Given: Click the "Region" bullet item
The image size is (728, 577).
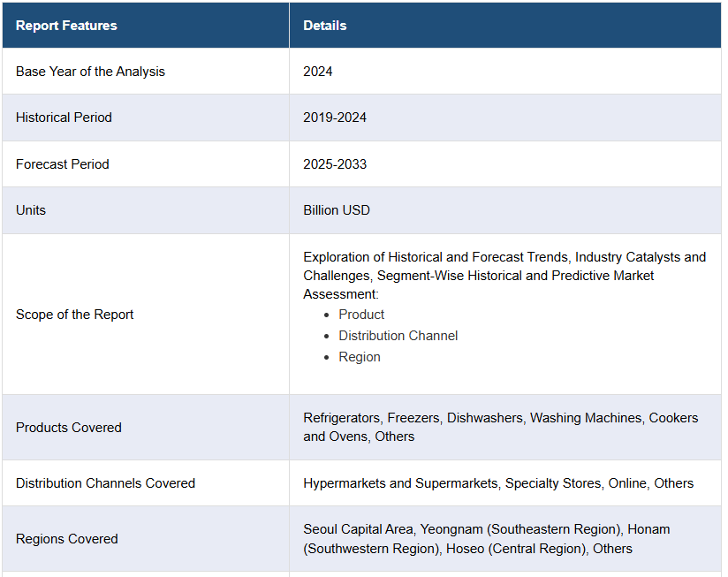Looking at the screenshot, I should pyautogui.click(x=360, y=357).
